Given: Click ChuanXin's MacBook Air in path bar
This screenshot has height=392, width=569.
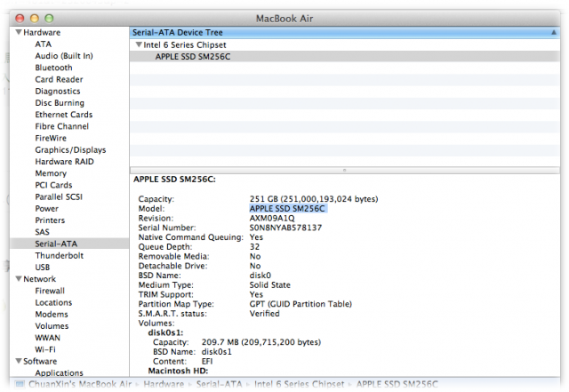Looking at the screenshot, I should [x=80, y=384].
